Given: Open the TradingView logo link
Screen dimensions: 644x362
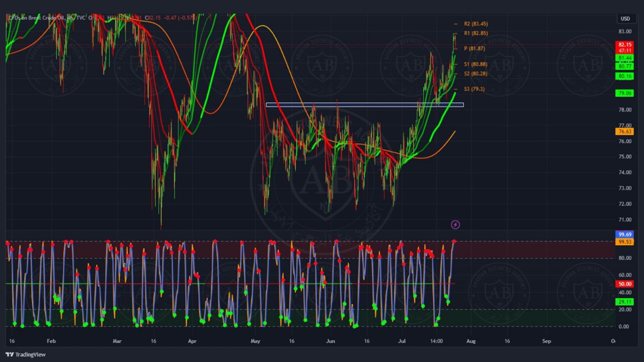Looking at the screenshot, I should pyautogui.click(x=26, y=354).
